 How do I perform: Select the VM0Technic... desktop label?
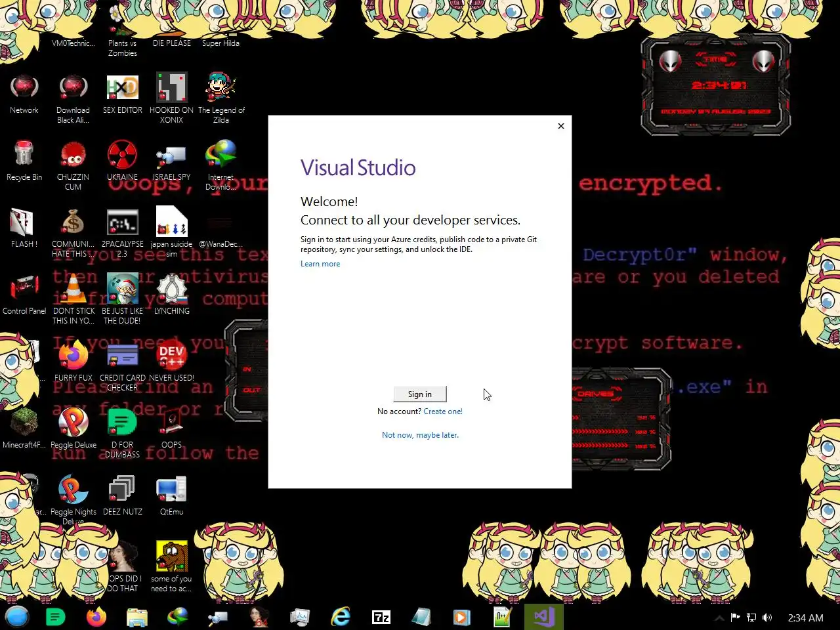click(x=73, y=43)
